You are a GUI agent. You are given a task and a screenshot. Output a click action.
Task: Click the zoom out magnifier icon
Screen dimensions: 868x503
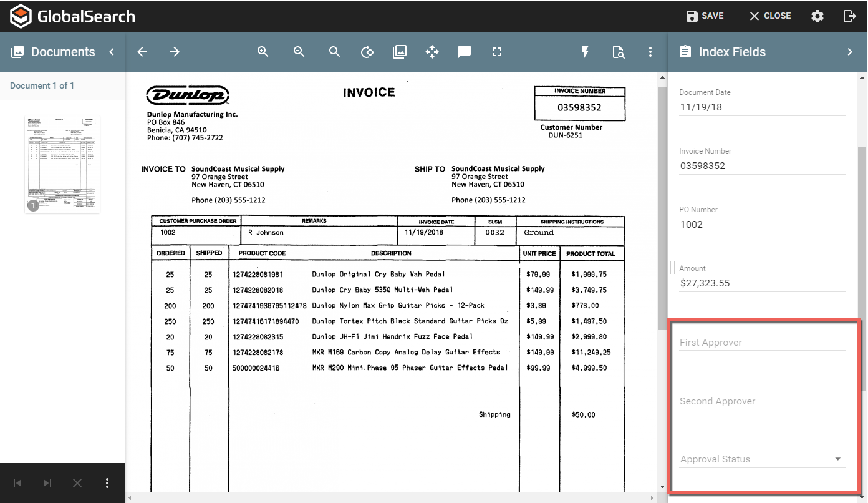299,52
